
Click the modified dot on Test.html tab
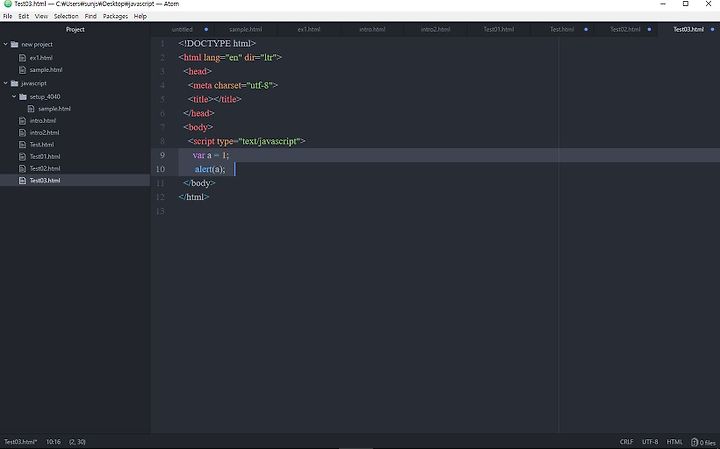point(586,29)
